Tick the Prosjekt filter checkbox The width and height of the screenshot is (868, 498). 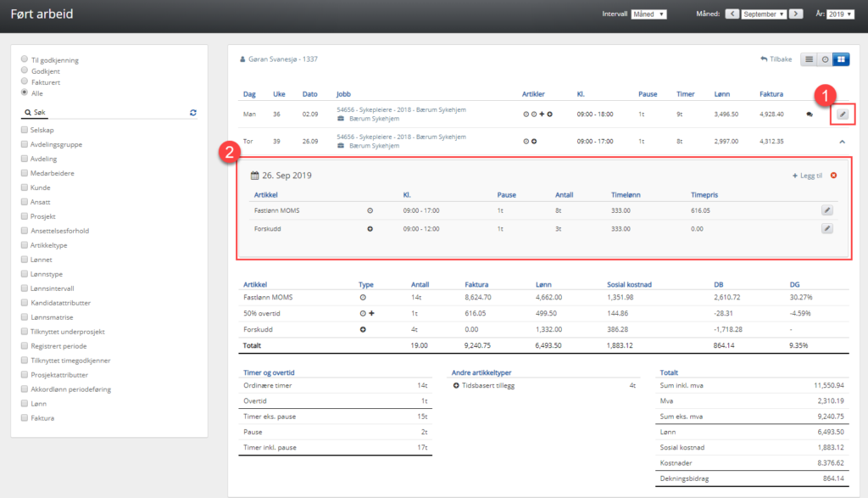pos(24,215)
